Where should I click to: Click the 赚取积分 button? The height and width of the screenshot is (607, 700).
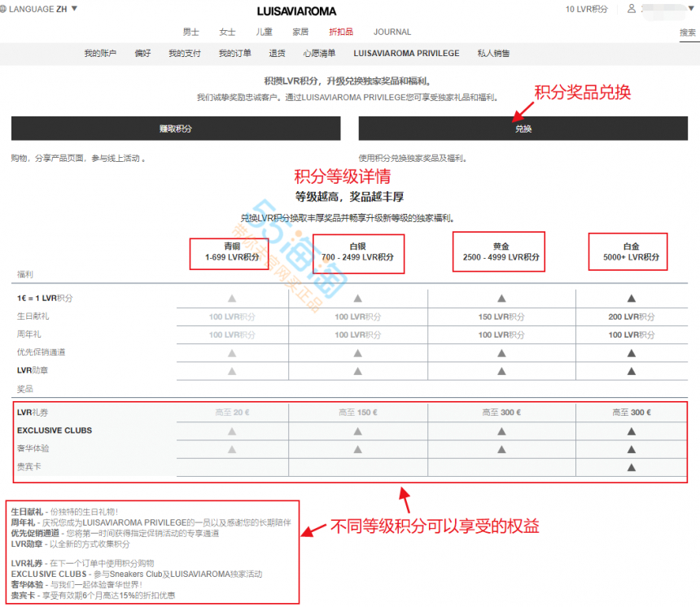(176, 129)
